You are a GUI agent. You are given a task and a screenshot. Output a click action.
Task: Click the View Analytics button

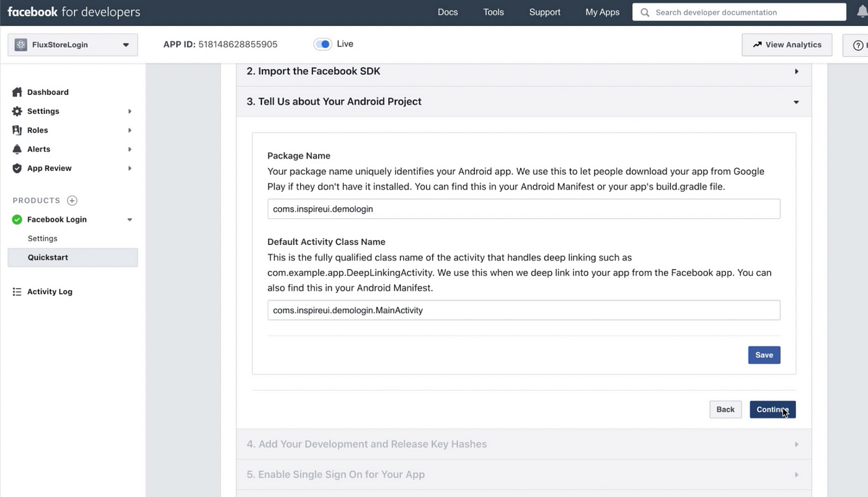[787, 45]
